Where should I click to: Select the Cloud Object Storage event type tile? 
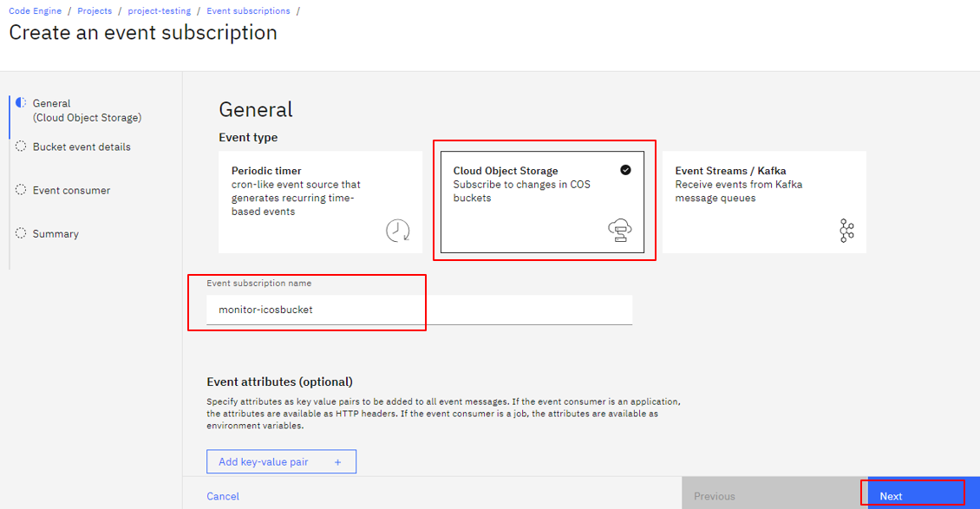tap(543, 202)
